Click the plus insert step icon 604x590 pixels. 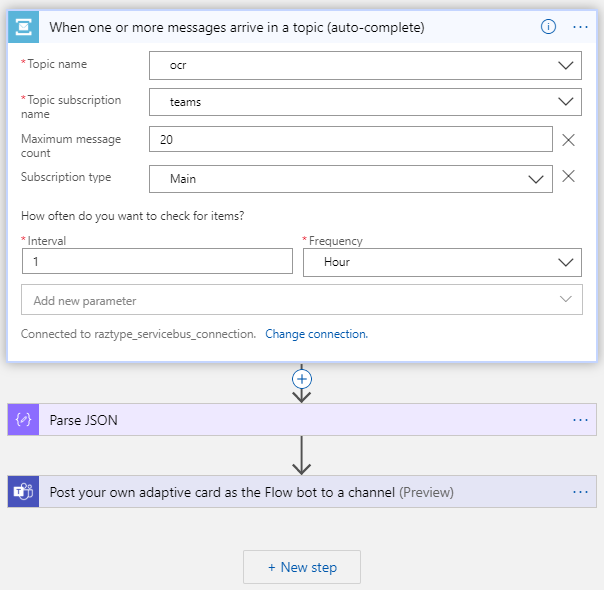[x=301, y=379]
